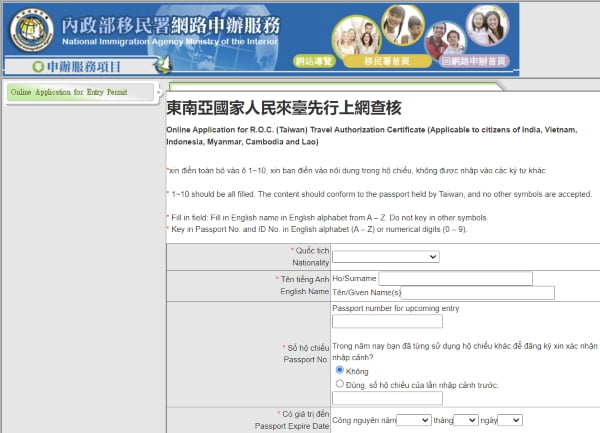Open the expire date day (ngày) dropdown

[510, 420]
